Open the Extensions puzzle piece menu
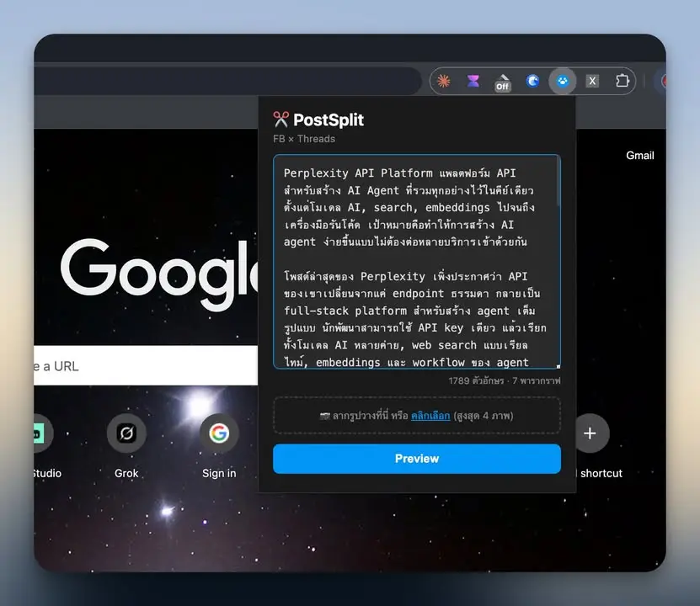This screenshot has height=606, width=700. pos(622,81)
